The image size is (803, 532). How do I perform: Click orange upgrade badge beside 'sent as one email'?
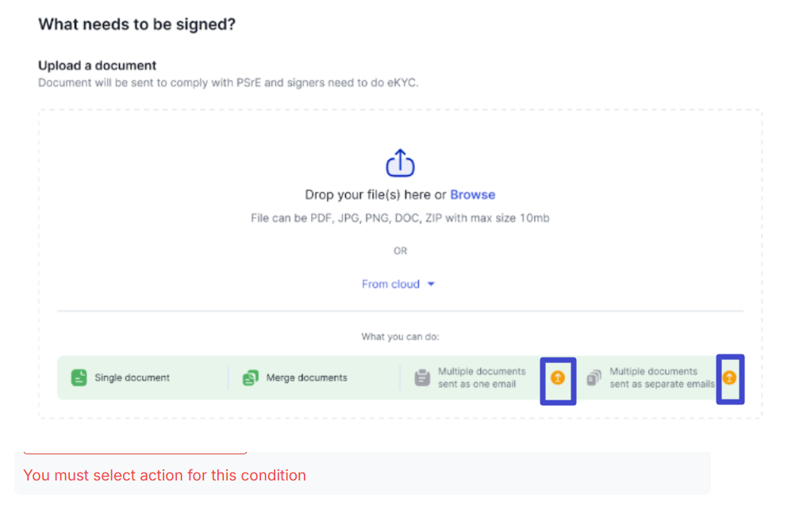point(558,378)
